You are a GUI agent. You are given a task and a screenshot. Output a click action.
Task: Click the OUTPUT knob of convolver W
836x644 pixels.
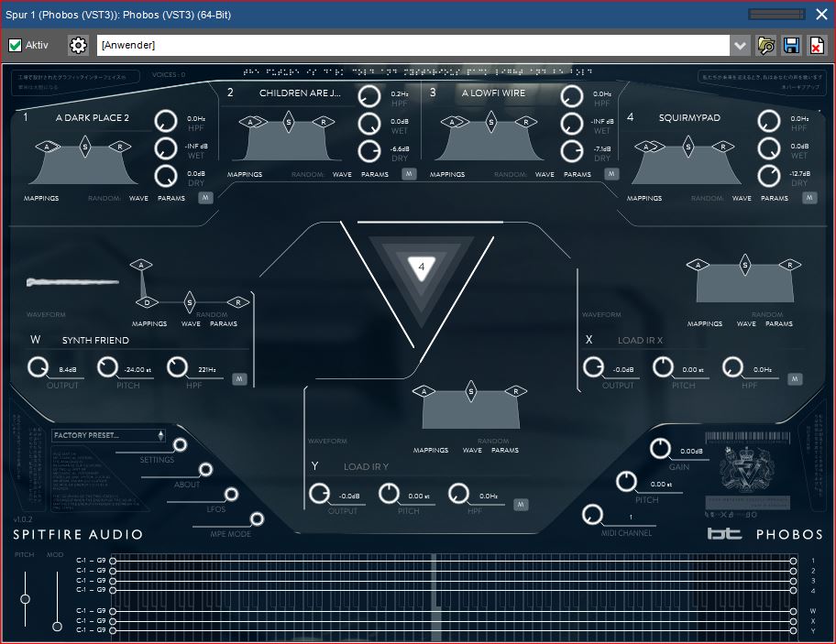coord(38,367)
